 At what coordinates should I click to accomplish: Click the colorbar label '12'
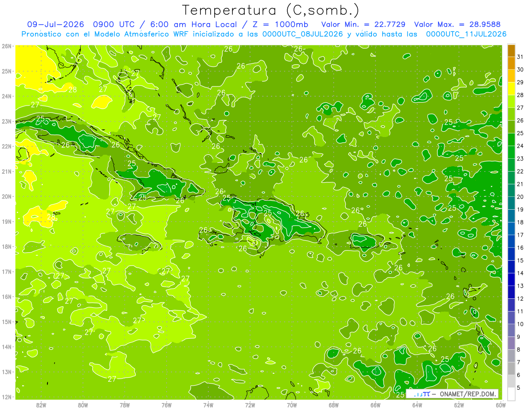(x=520, y=299)
